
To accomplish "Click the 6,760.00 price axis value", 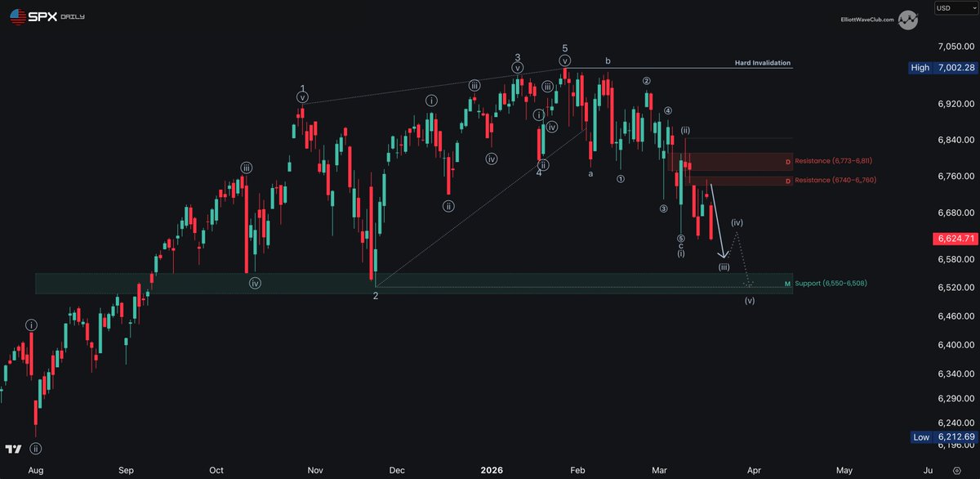I will pos(955,176).
